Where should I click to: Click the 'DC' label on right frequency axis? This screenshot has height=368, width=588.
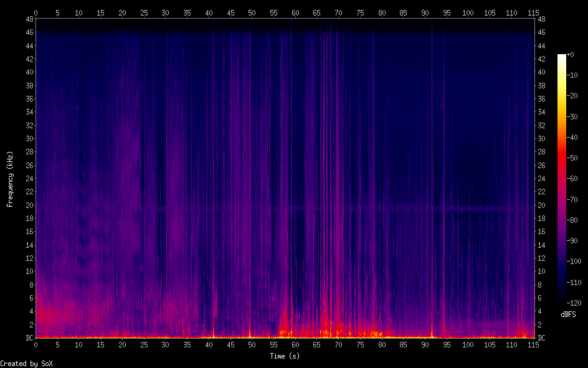(541, 338)
